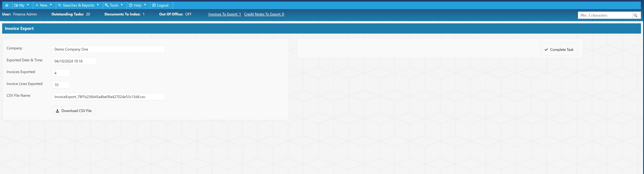Click the exit icon beside Logout
Viewport: 644px width, 174px height.
(154, 5)
